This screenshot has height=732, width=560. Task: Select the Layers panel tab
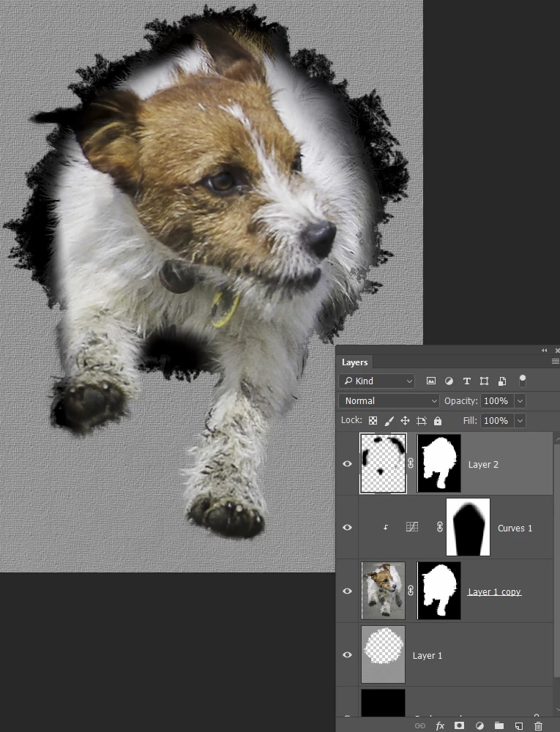click(354, 362)
